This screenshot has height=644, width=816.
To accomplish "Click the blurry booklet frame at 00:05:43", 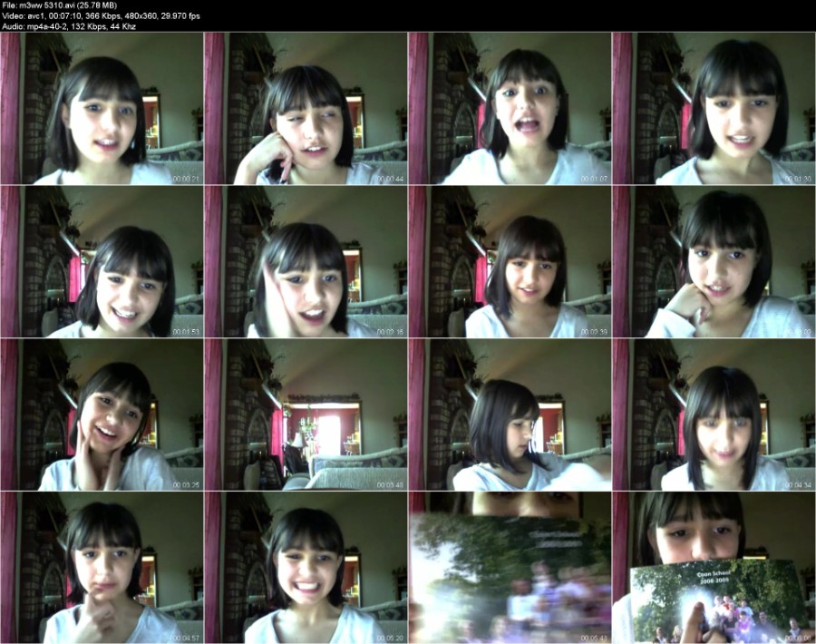I will point(510,568).
